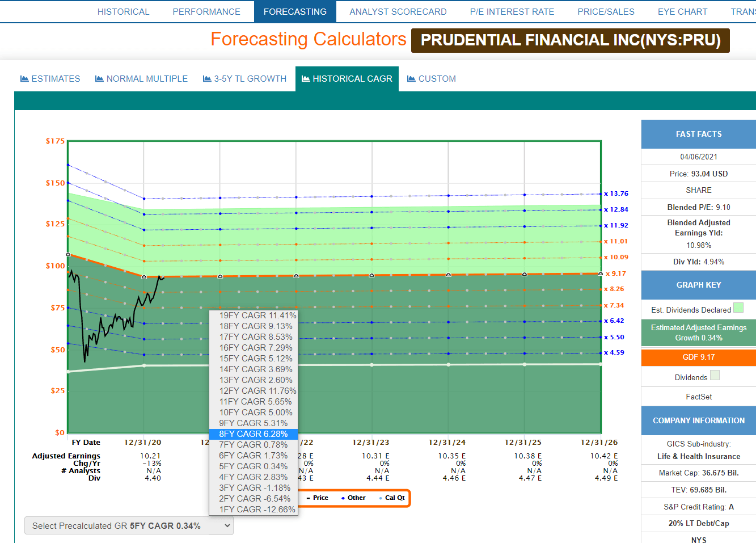Click the Market Cap: 36.675 Bil. entry

point(699,473)
